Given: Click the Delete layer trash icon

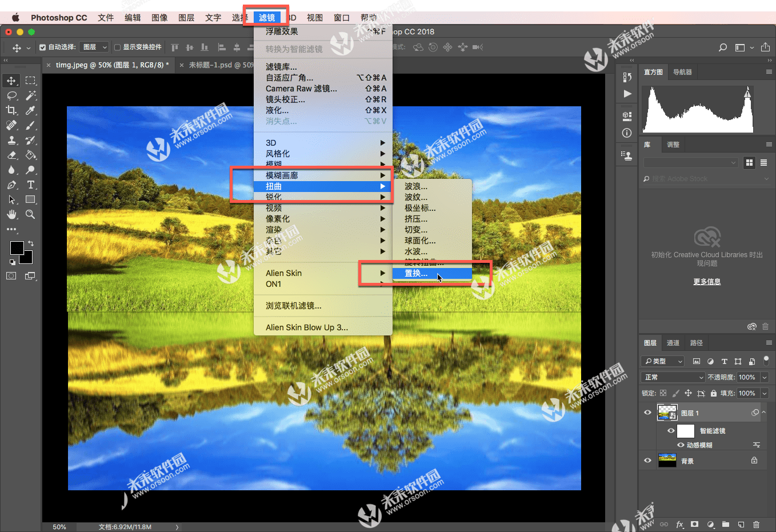Looking at the screenshot, I should point(756,524).
